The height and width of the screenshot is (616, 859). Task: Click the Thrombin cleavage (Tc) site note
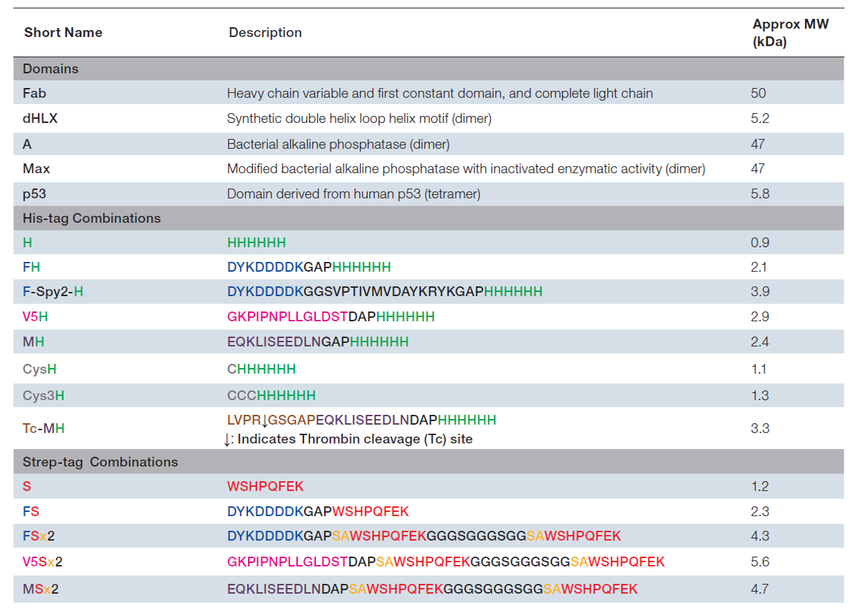(348, 439)
